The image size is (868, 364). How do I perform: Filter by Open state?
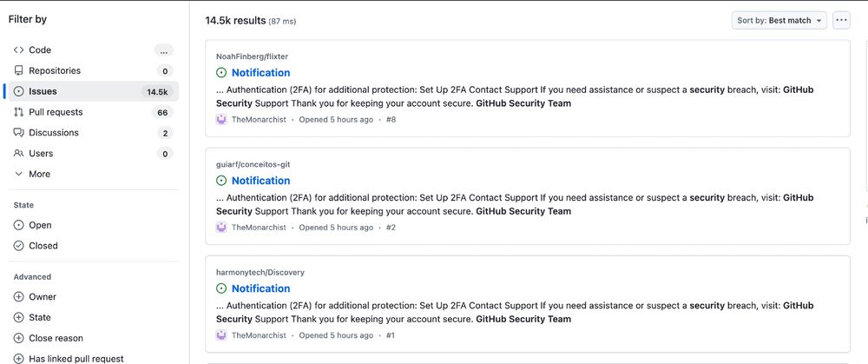[40, 225]
